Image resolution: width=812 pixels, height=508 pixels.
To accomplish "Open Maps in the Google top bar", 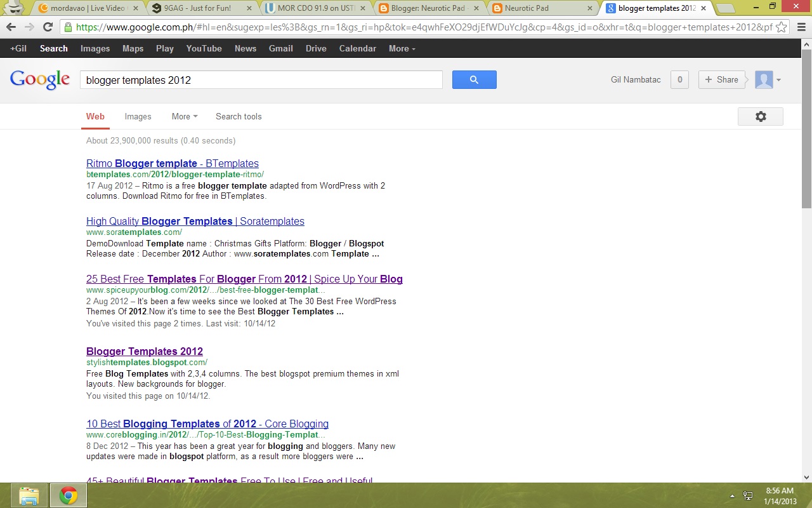I will coord(133,48).
